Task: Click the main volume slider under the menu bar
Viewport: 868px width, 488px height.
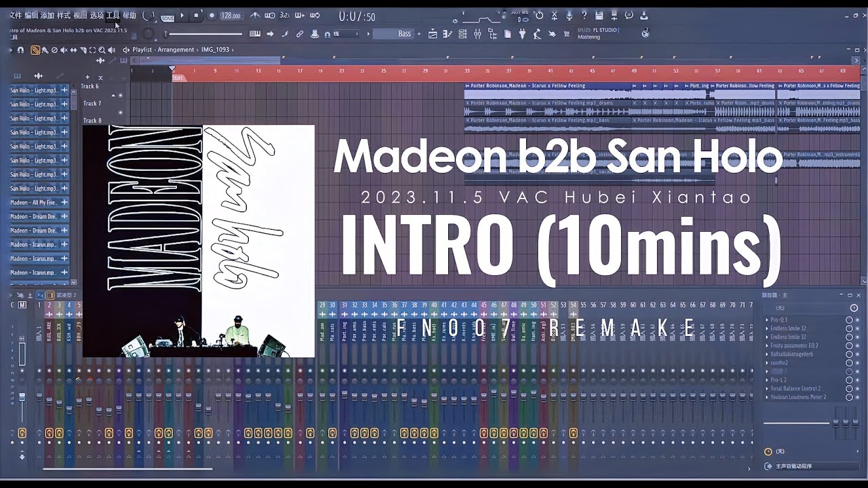Action: point(203,34)
